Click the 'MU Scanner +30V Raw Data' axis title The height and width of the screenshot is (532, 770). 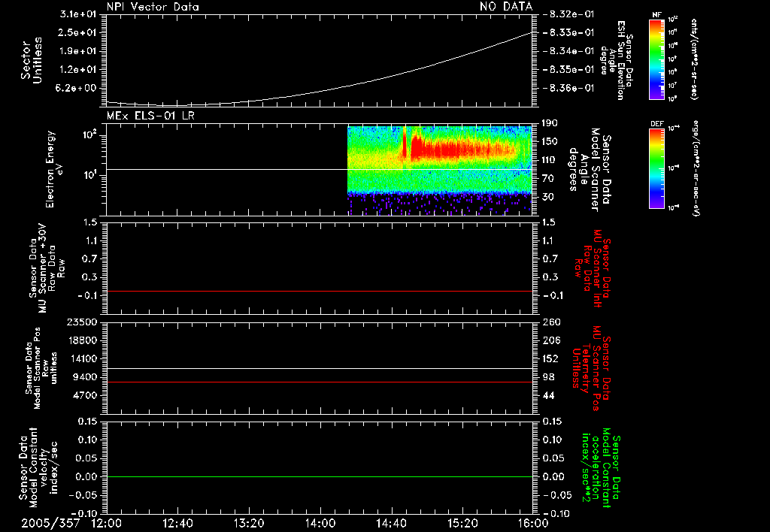click(47, 268)
